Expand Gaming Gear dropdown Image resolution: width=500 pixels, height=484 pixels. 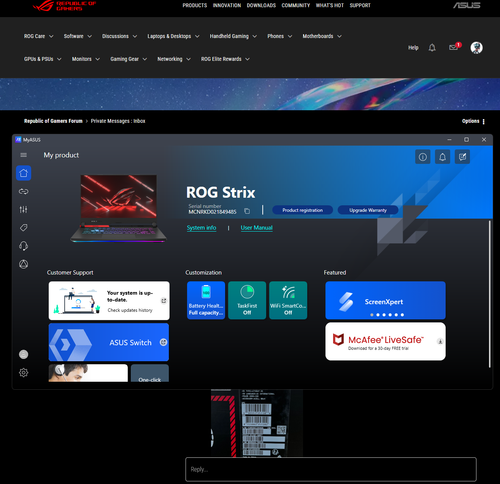128,59
